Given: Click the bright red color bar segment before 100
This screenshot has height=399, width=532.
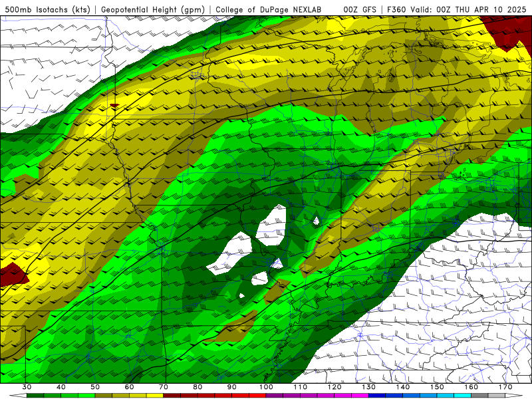Looking at the screenshot, I should click(257, 396).
